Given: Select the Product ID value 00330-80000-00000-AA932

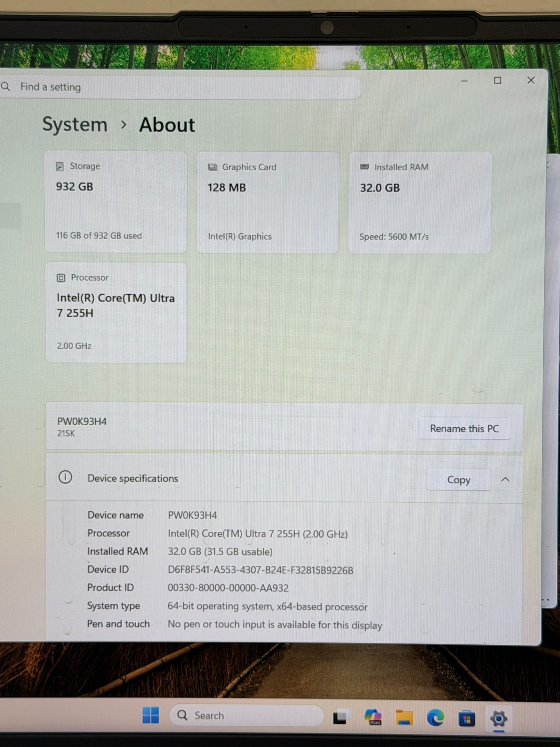Looking at the screenshot, I should click(228, 588).
